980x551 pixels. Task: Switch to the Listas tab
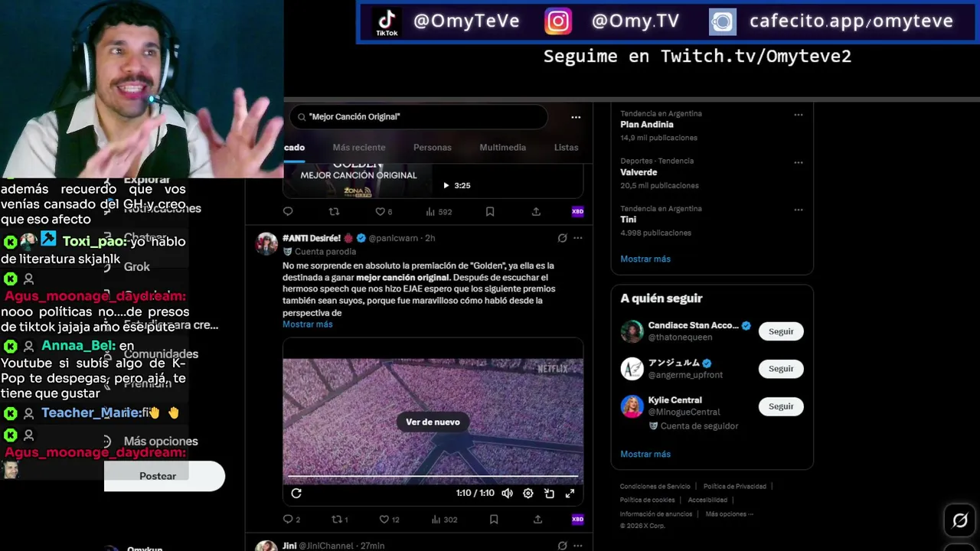tap(567, 147)
